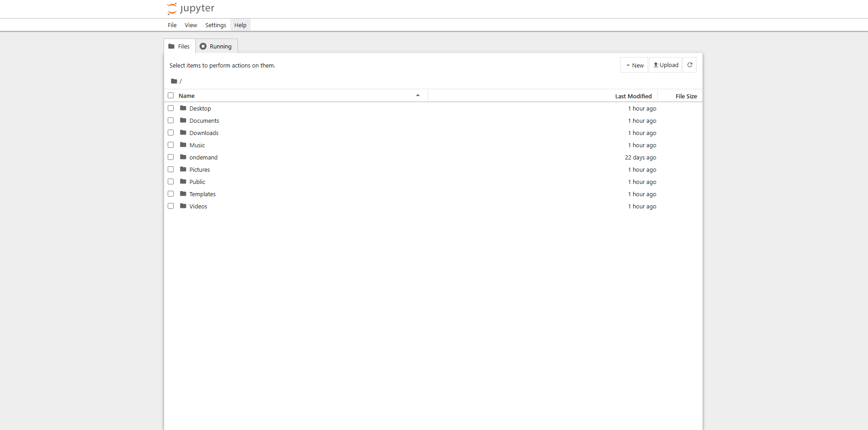
Task: Click the refresh file list icon
Action: 689,65
